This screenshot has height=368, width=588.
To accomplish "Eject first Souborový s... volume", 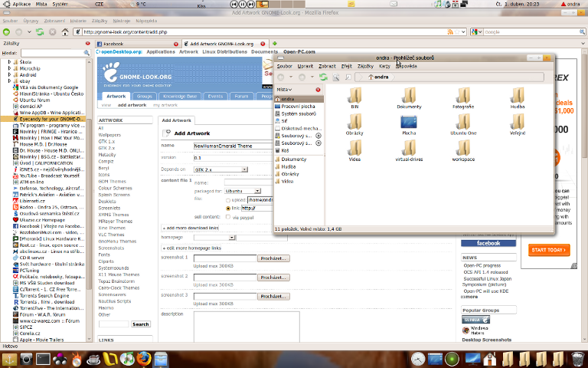I will pos(318,136).
